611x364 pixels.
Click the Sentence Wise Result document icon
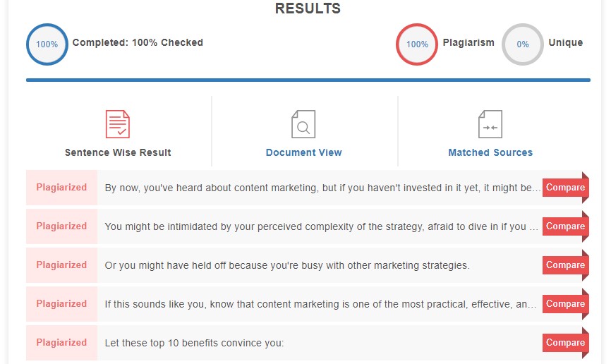point(118,124)
